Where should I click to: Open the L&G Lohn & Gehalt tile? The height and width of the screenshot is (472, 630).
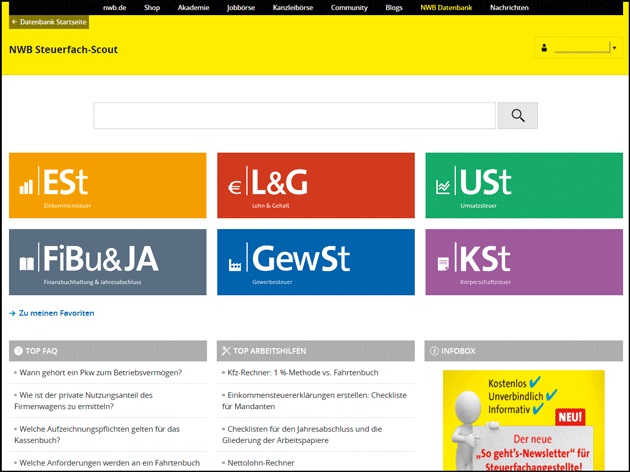click(315, 185)
